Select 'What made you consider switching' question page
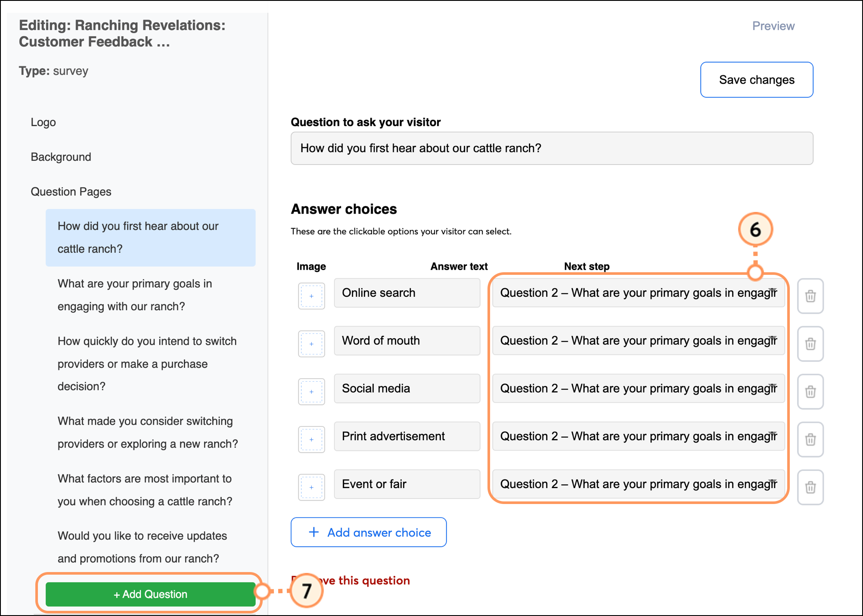Viewport: 863px width, 616px height. 151,432
